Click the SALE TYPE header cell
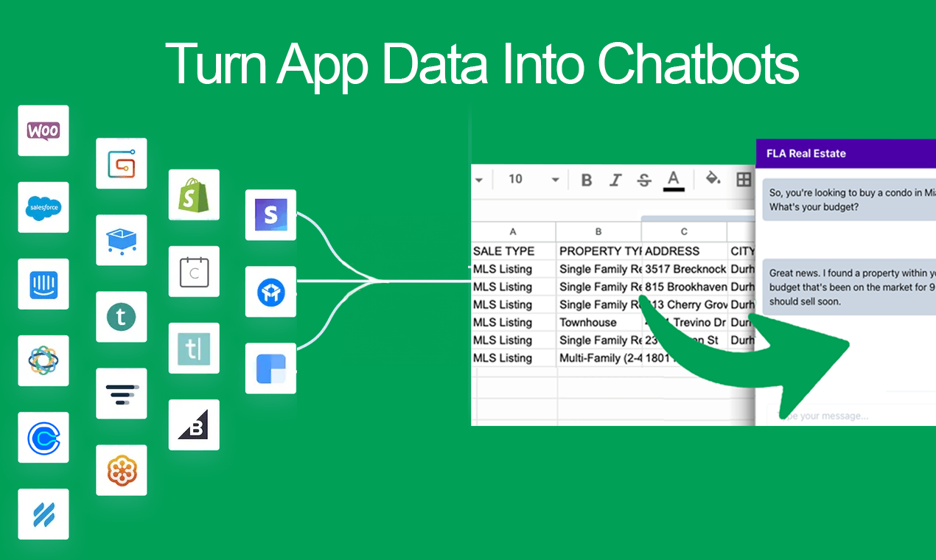The image size is (936, 560). tap(514, 251)
